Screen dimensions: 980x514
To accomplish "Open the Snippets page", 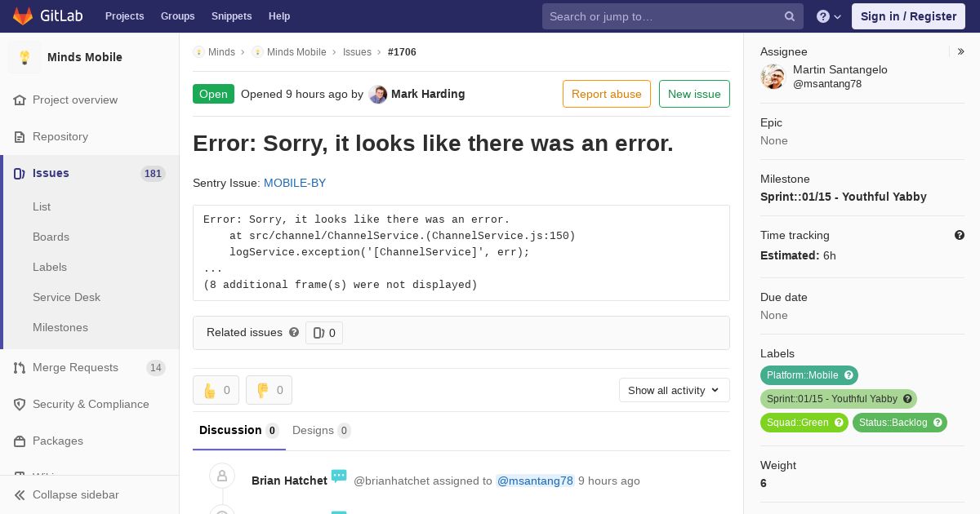I will pyautogui.click(x=232, y=16).
